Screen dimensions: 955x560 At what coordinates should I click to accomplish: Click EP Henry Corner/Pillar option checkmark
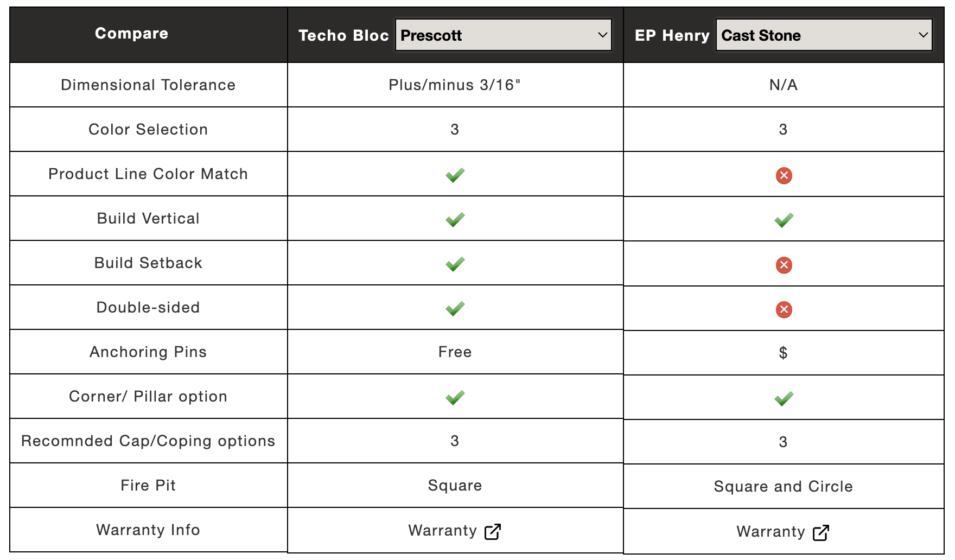(x=784, y=398)
